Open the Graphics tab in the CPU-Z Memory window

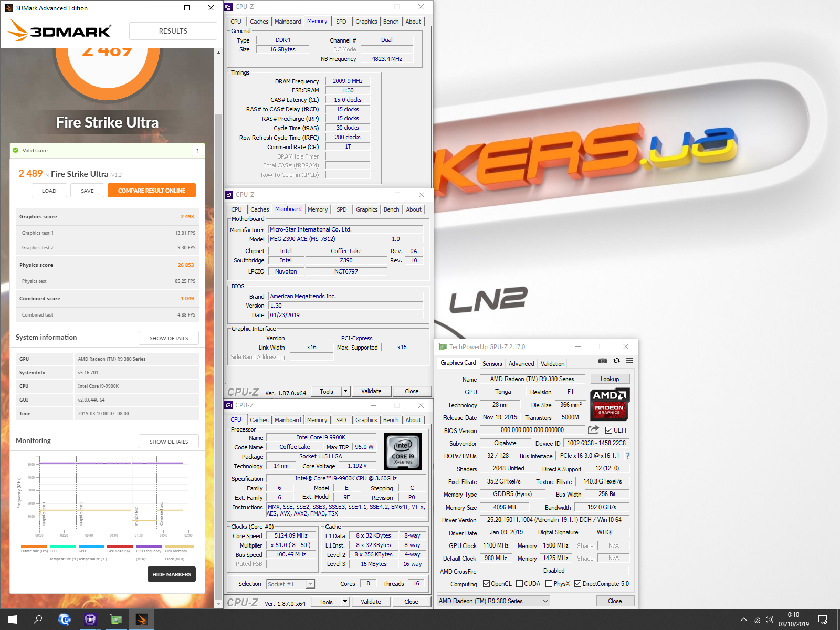[x=366, y=22]
